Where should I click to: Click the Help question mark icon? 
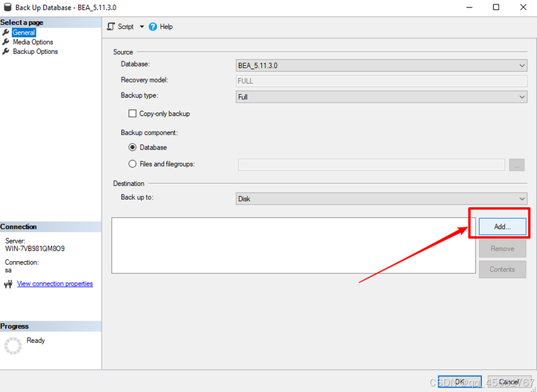click(x=153, y=27)
